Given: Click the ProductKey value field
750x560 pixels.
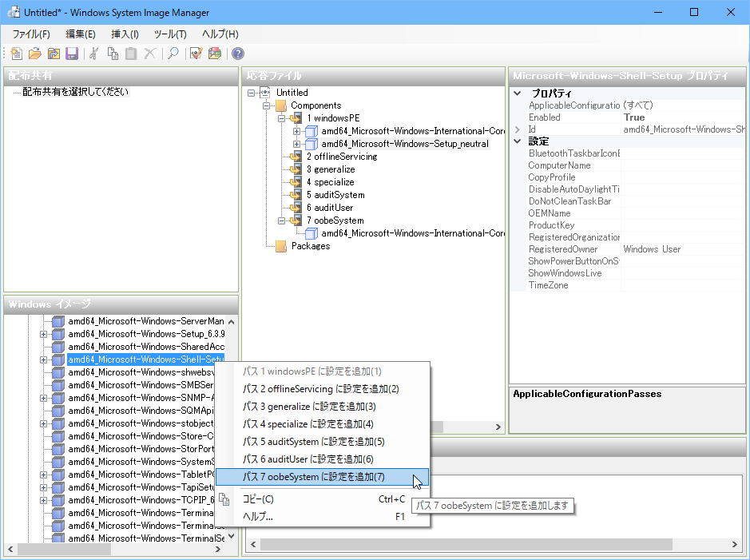Looking at the screenshot, I should coord(683,225).
